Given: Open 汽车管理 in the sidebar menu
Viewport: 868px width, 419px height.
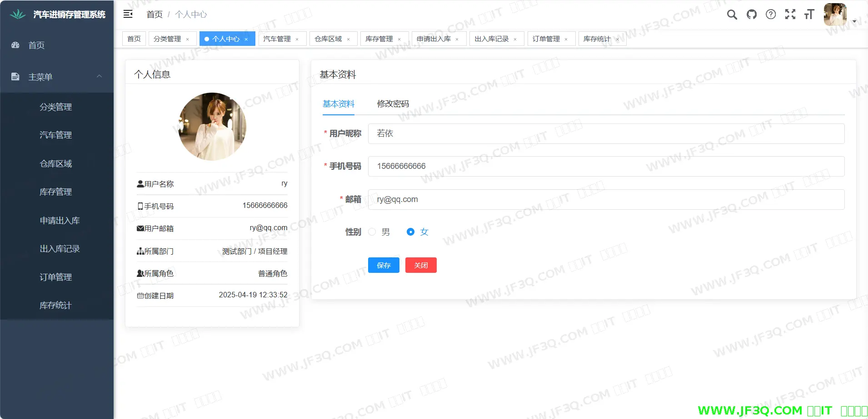Looking at the screenshot, I should coord(55,135).
